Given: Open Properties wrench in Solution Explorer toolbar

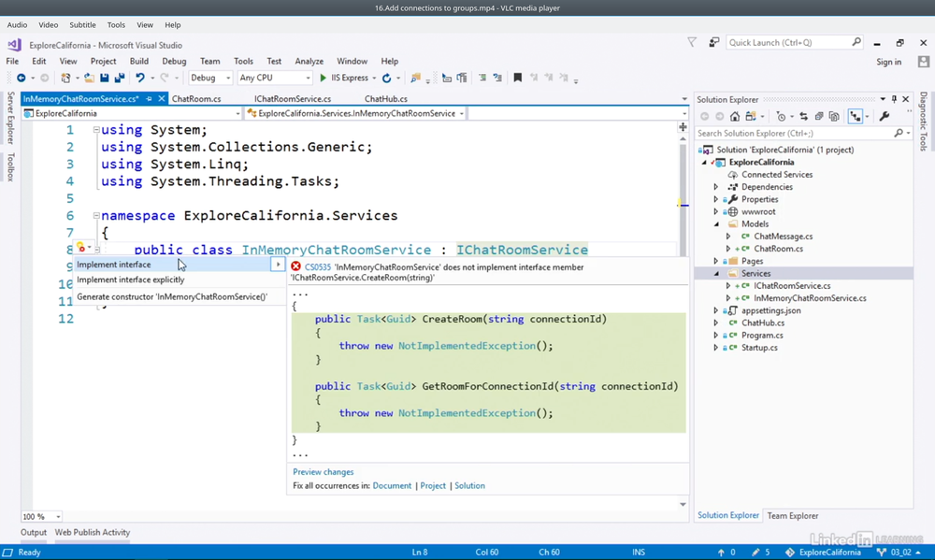Looking at the screenshot, I should tap(885, 117).
